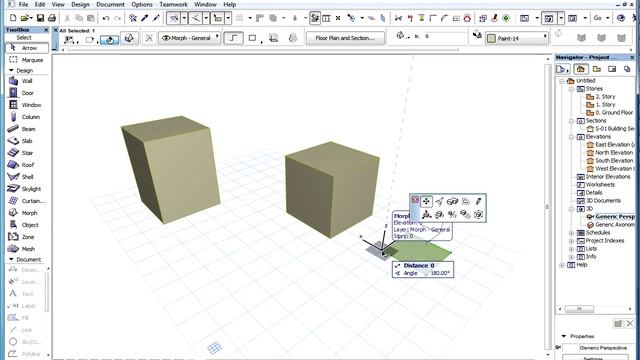The height and width of the screenshot is (360, 640).
Task: Toggle the active eye-layer toolbar button
Action: pos(315,18)
